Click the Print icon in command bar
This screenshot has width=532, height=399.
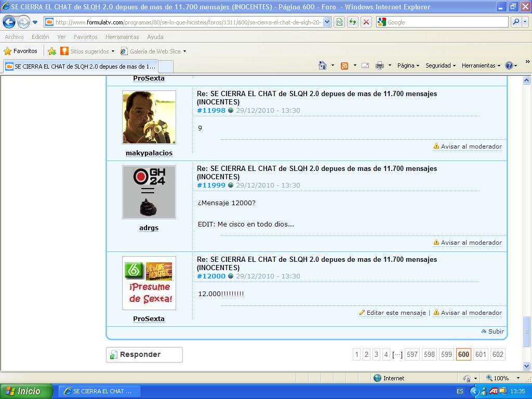[380, 65]
